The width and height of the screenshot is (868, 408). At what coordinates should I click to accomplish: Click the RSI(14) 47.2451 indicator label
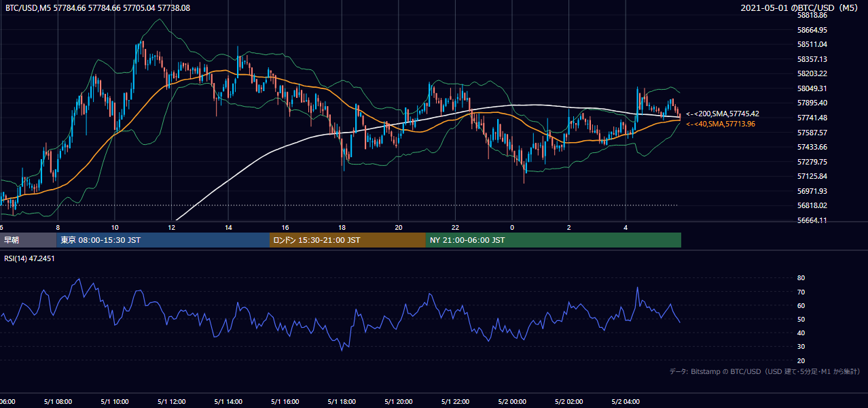click(30, 259)
